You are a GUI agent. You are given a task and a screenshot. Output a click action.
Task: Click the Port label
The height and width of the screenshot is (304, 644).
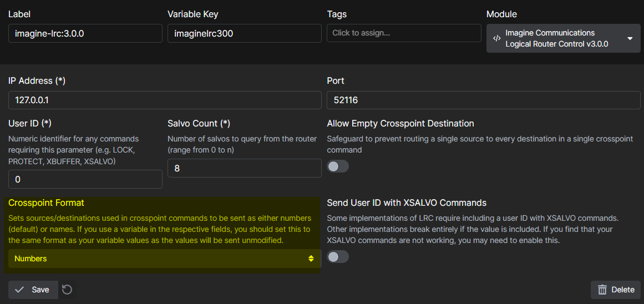[x=336, y=81]
